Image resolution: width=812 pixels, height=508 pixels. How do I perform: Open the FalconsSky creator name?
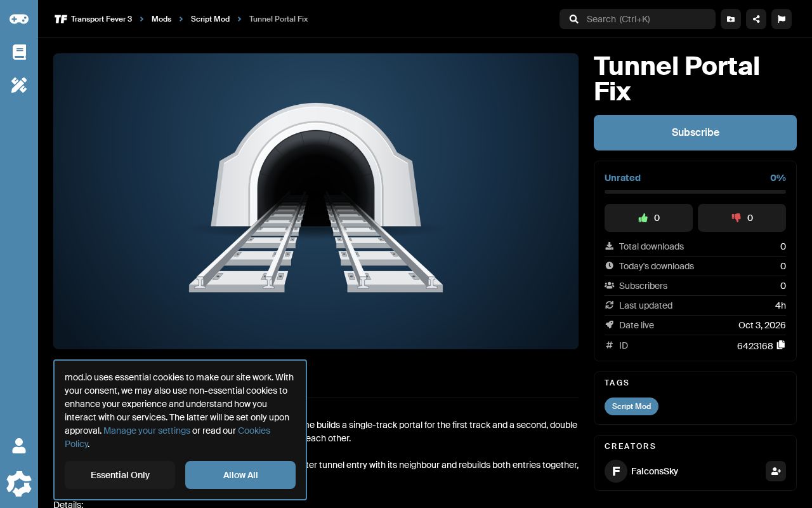coord(655,471)
